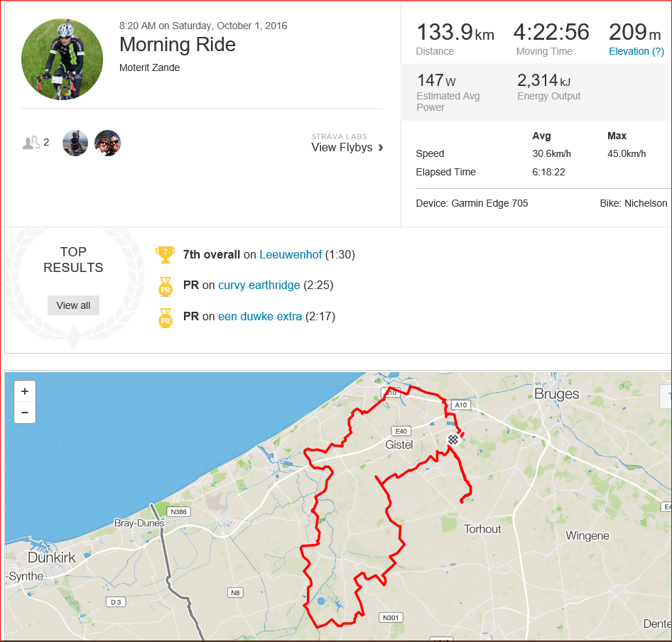Open the second rider's duo avatar thumbnail

[x=107, y=143]
